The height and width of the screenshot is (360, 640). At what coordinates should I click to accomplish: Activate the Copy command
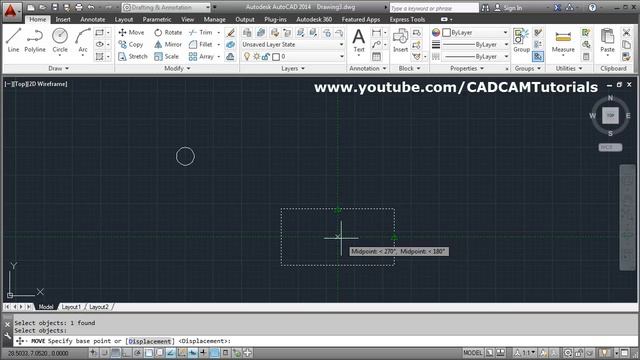(131, 44)
